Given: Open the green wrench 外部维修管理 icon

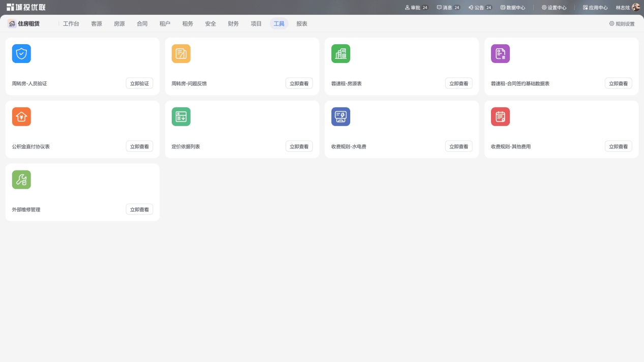Looking at the screenshot, I should tap(21, 180).
